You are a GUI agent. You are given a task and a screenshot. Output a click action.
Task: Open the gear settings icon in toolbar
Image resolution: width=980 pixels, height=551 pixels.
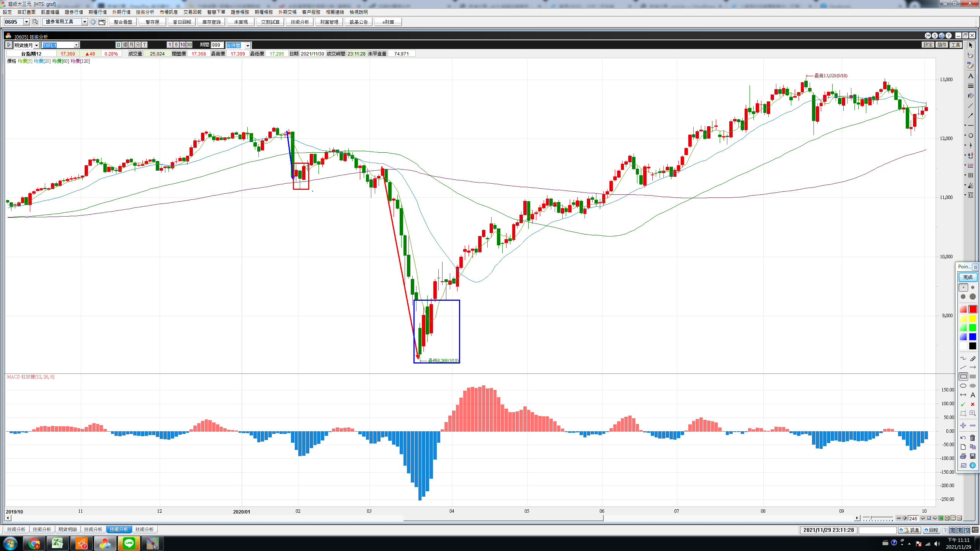click(93, 22)
